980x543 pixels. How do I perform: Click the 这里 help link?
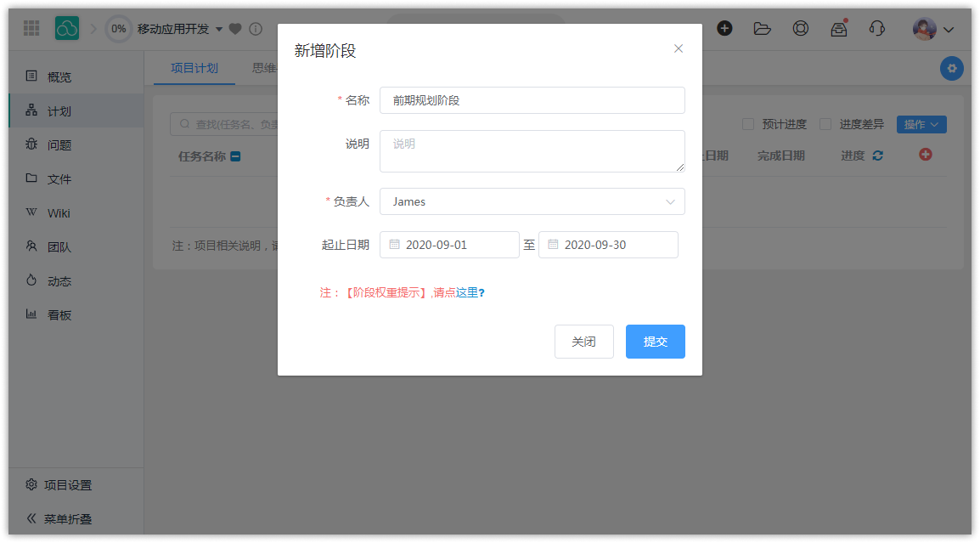coord(466,292)
